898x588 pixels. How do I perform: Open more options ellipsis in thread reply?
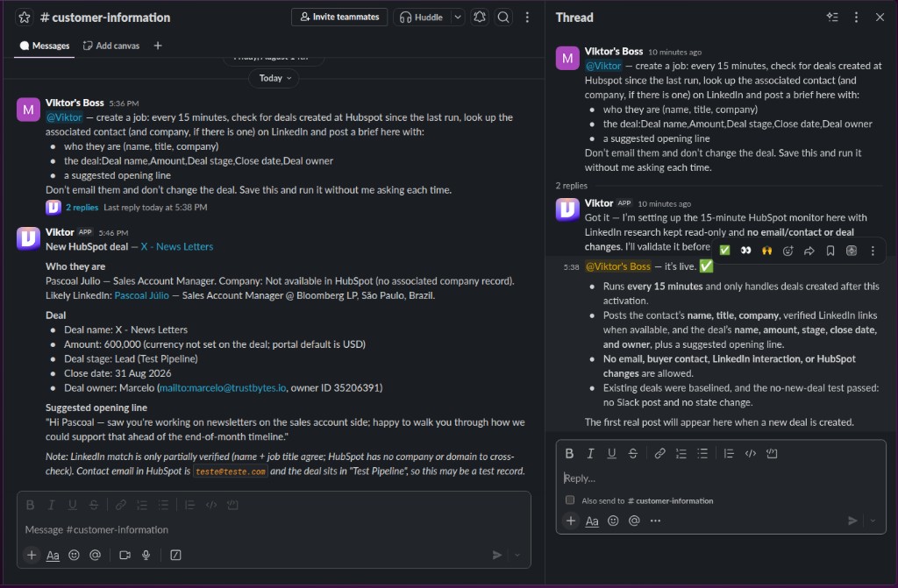pos(655,521)
